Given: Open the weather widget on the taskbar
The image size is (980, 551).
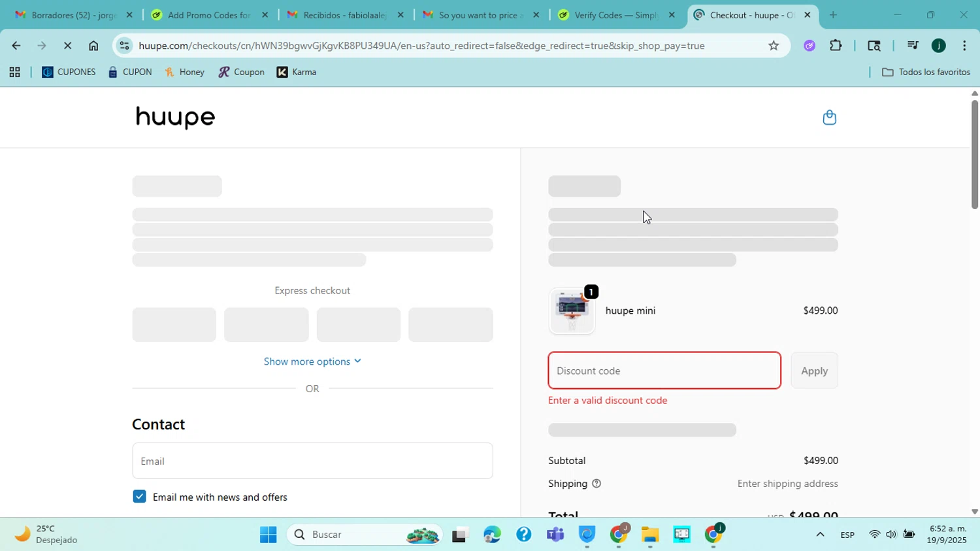Looking at the screenshot, I should click(46, 535).
